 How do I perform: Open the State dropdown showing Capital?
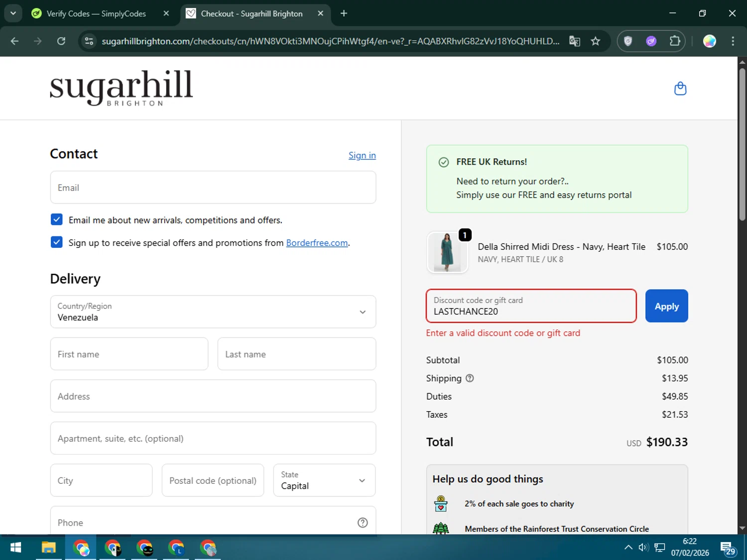click(324, 480)
